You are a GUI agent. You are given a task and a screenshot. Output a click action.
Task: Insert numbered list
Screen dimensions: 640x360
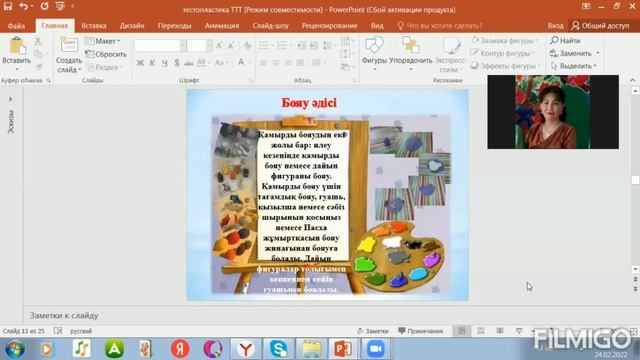[283, 45]
